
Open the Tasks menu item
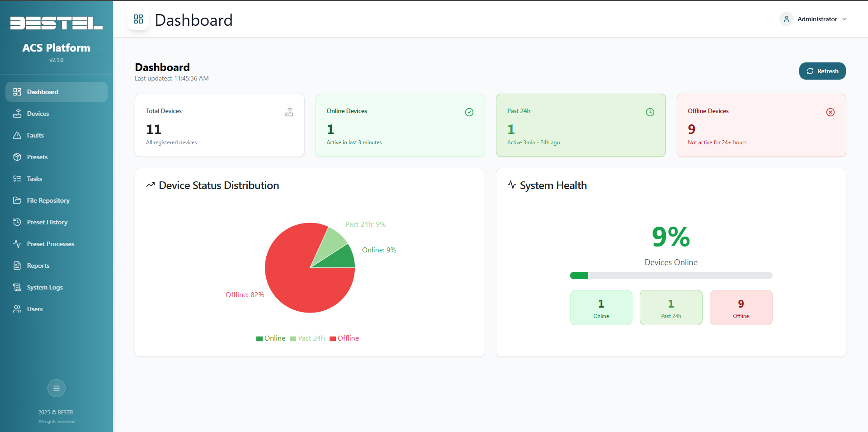[x=34, y=179]
